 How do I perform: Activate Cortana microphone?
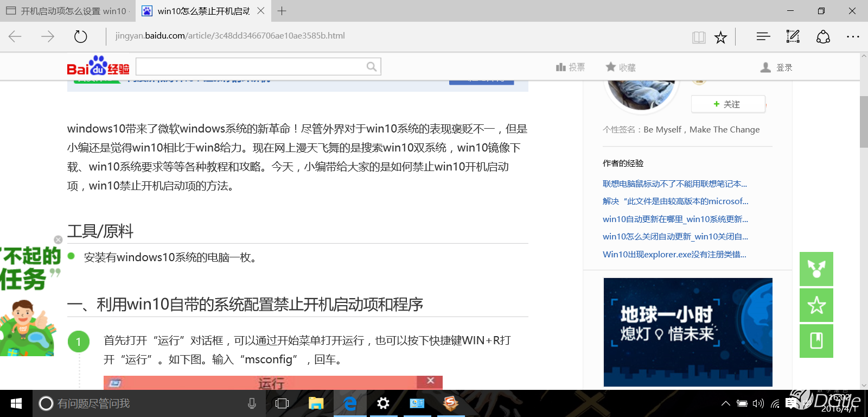point(252,403)
